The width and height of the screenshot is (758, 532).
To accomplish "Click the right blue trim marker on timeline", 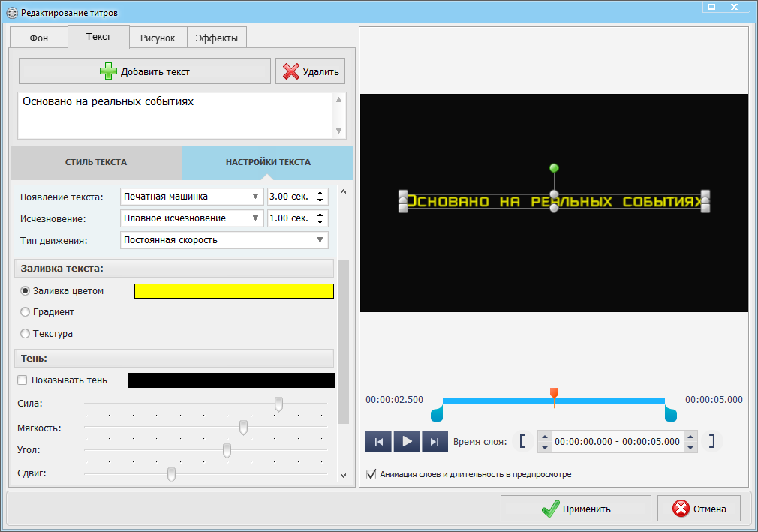I will [x=671, y=413].
